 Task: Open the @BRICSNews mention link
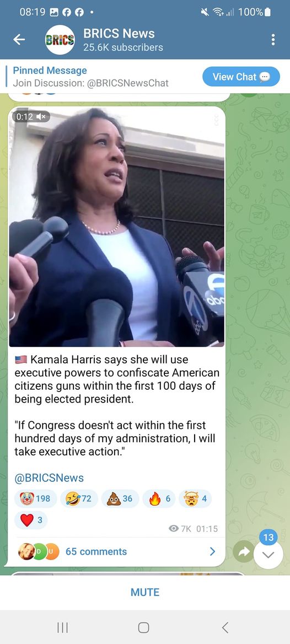pos(49,477)
